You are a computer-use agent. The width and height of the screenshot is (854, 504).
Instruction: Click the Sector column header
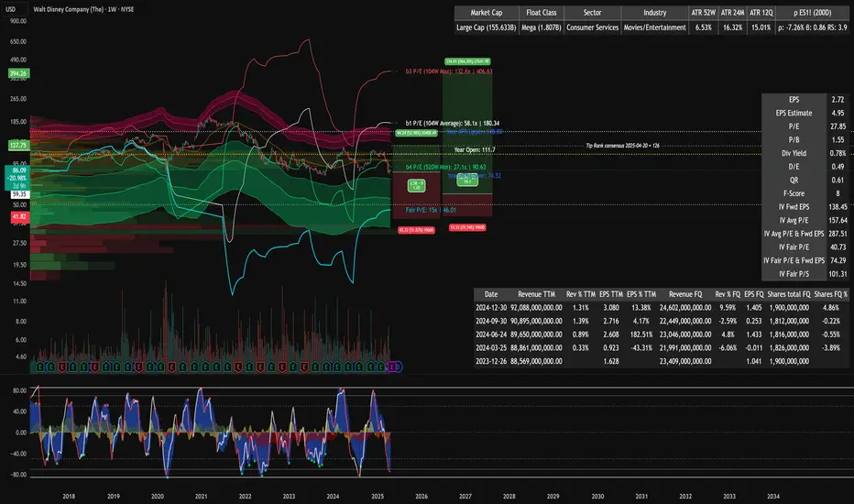[x=592, y=13]
